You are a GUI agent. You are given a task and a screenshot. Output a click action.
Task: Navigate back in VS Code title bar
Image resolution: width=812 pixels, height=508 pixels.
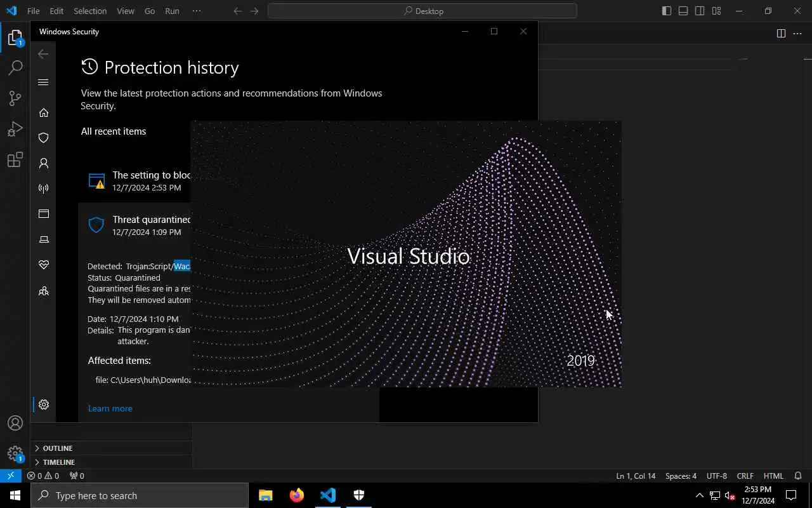[x=238, y=11]
